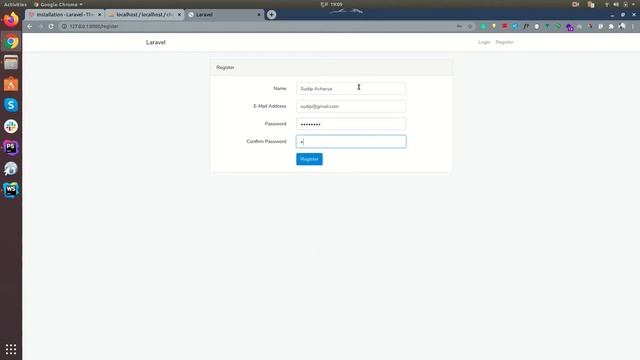This screenshot has height=360, width=640.
Task: Focus the Password input field
Action: point(351,124)
